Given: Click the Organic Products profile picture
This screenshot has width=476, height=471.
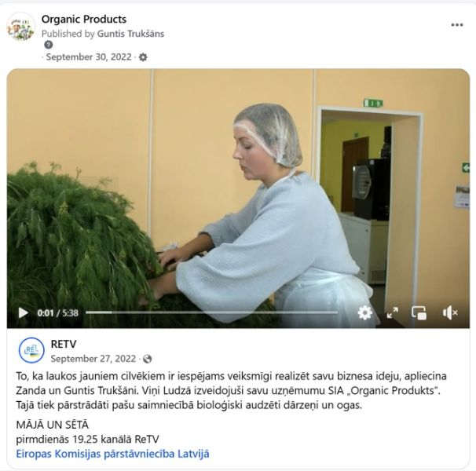Looking at the screenshot, I should pos(20,27).
